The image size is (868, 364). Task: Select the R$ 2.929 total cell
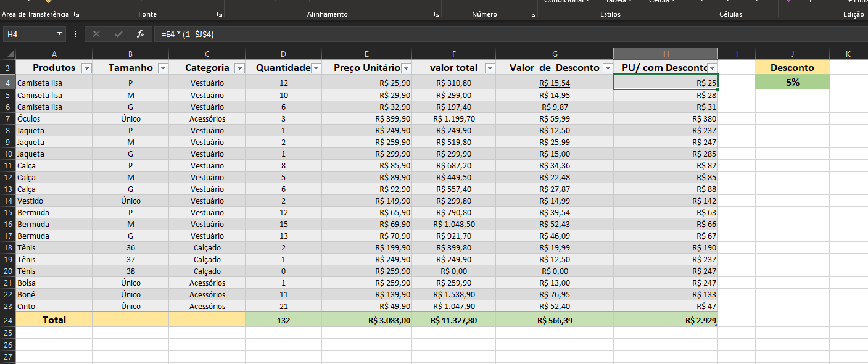pos(666,320)
